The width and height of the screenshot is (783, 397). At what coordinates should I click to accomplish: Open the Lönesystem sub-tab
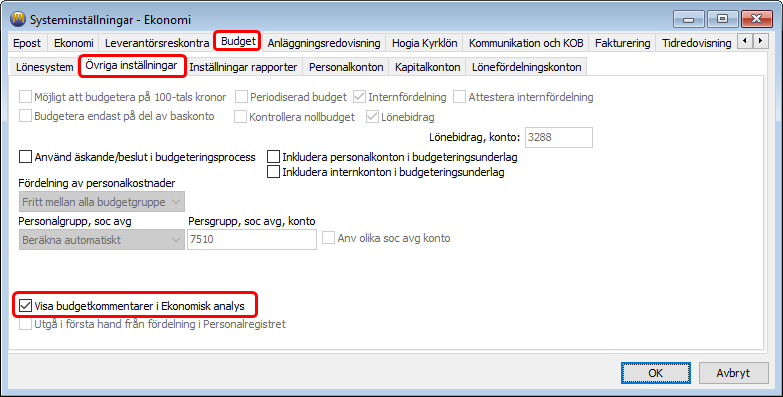pos(44,67)
